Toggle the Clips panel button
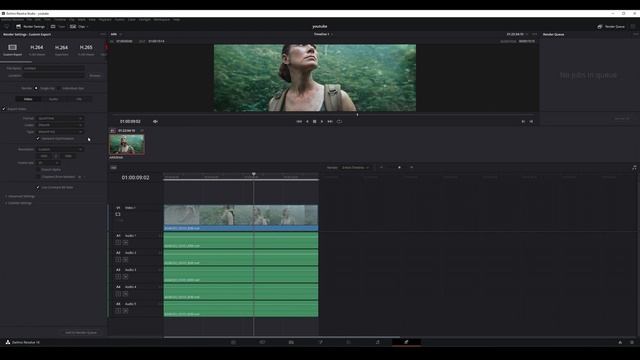This screenshot has height=360, width=640. point(79,27)
